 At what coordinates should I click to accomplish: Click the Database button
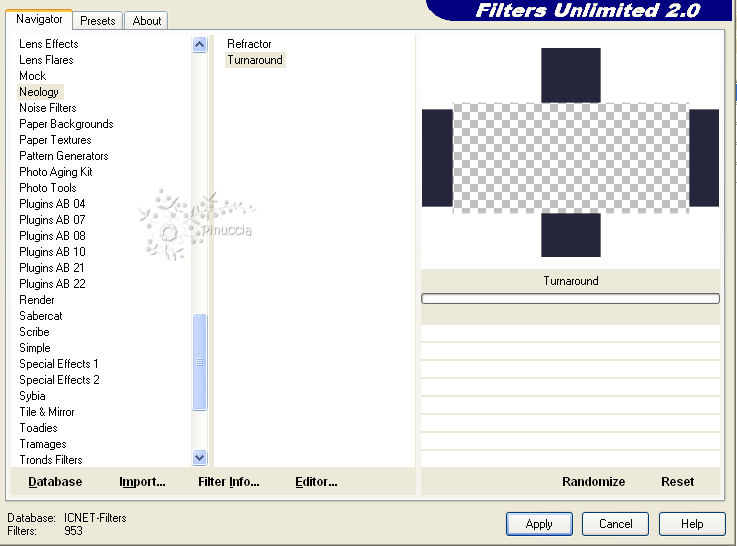[55, 482]
